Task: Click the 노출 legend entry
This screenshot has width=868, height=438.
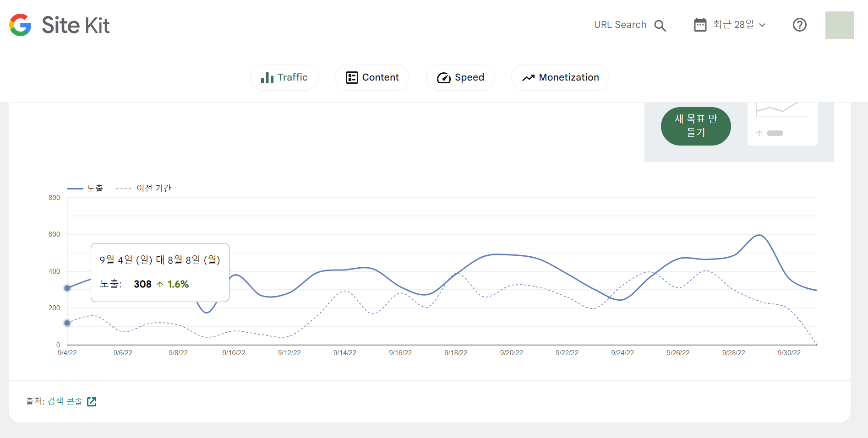Action: 85,188
